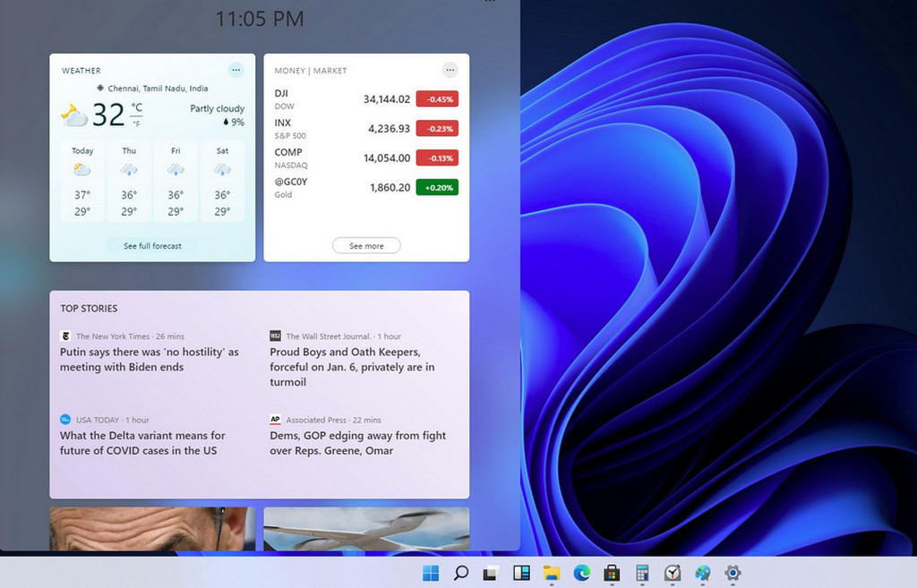Open Weather widget more options menu
The image size is (917, 588).
coord(236,70)
